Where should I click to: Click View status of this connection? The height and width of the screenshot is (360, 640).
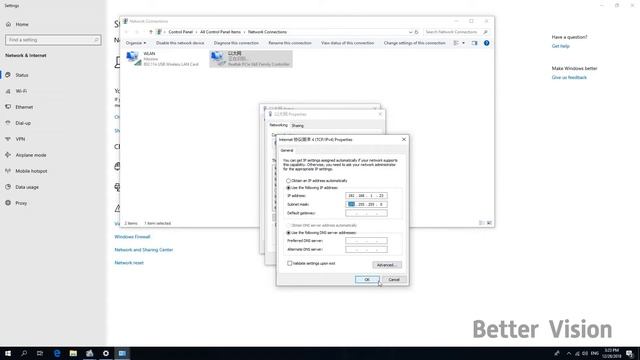tap(347, 43)
